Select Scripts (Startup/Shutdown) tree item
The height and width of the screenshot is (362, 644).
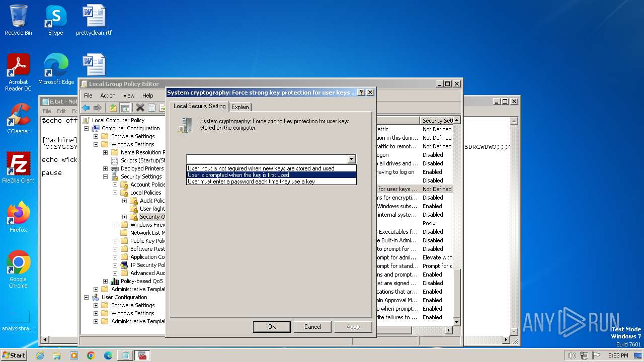(x=142, y=160)
